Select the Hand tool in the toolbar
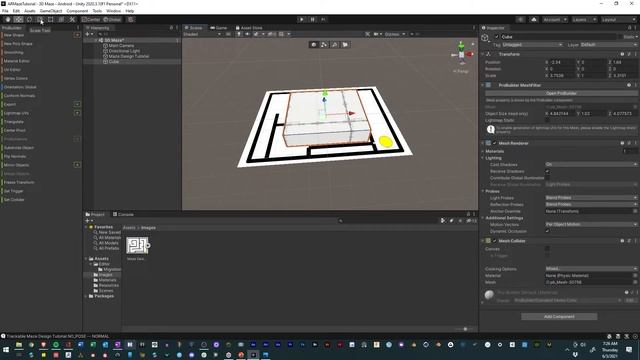The width and height of the screenshot is (640, 360). click(x=8, y=19)
